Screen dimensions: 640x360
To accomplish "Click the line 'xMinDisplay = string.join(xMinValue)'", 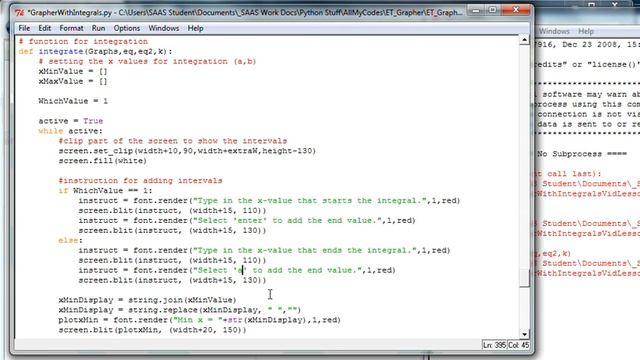I will 147,300.
